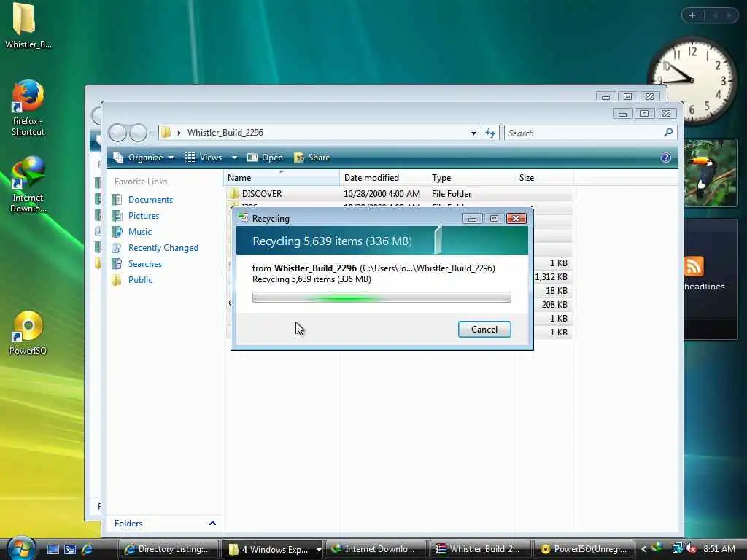Launch the PowerISO desktop shortcut
Viewport: 747px width, 560px height.
coord(28,333)
